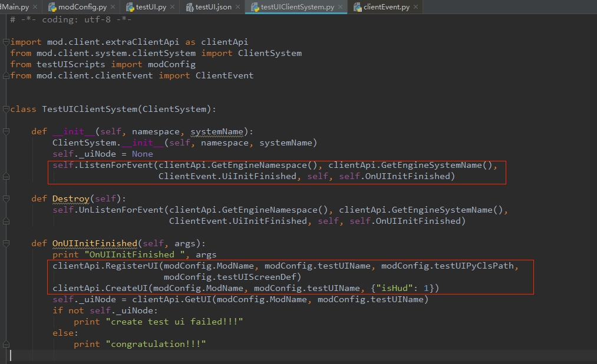
Task: Collapse the OnUIInitFinished method fold marker
Action: pyautogui.click(x=6, y=243)
